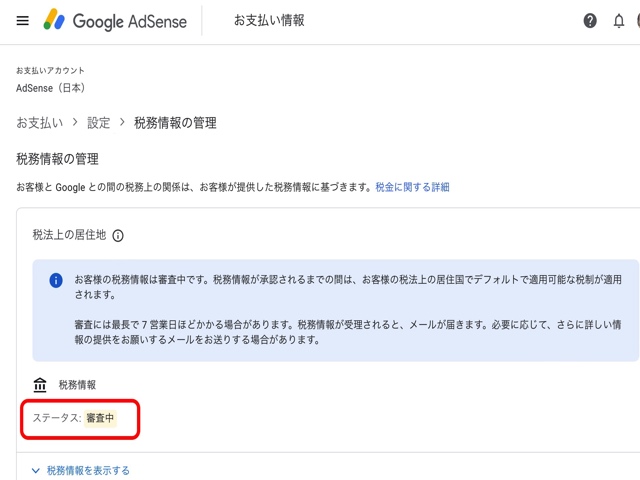640x480 pixels.
Task: Click the Google AdSense logo
Action: (115, 21)
